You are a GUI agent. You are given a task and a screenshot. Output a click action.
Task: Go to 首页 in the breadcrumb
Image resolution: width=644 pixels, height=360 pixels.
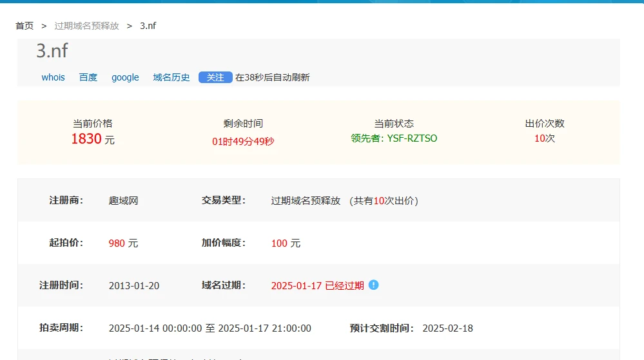[x=24, y=26]
